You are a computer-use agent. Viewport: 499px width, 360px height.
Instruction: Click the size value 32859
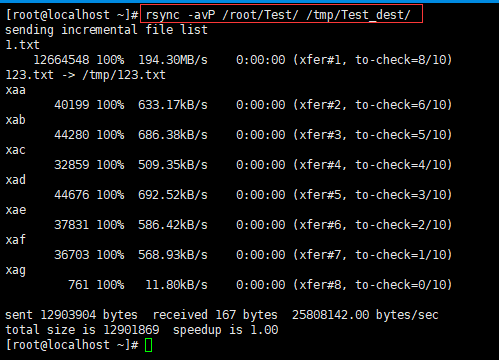click(72, 165)
